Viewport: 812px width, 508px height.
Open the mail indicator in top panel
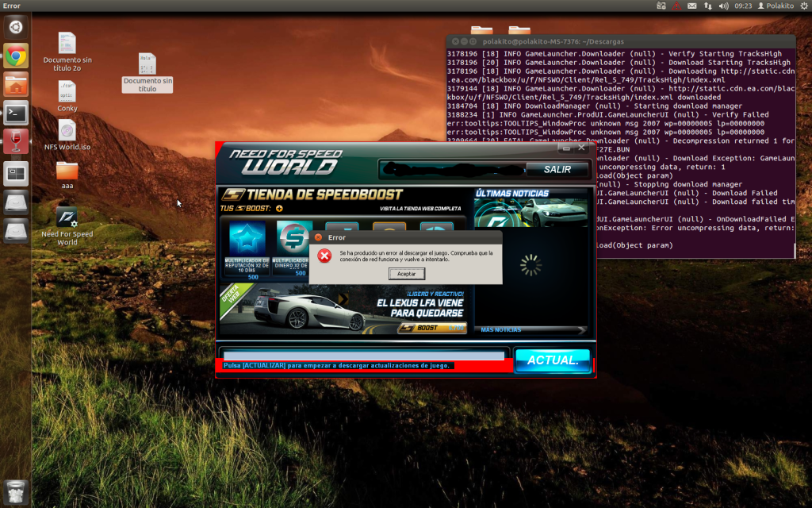click(691, 6)
